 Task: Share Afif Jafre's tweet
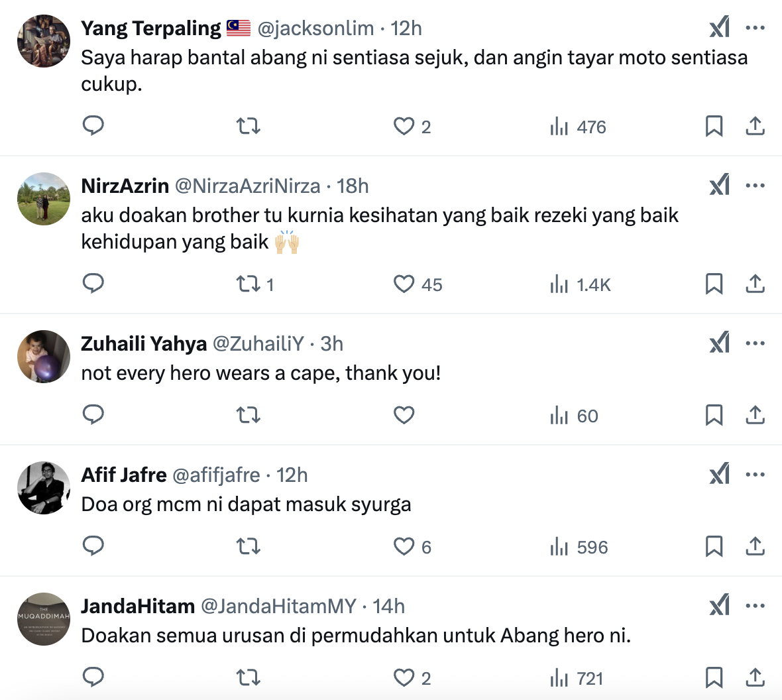click(x=755, y=546)
